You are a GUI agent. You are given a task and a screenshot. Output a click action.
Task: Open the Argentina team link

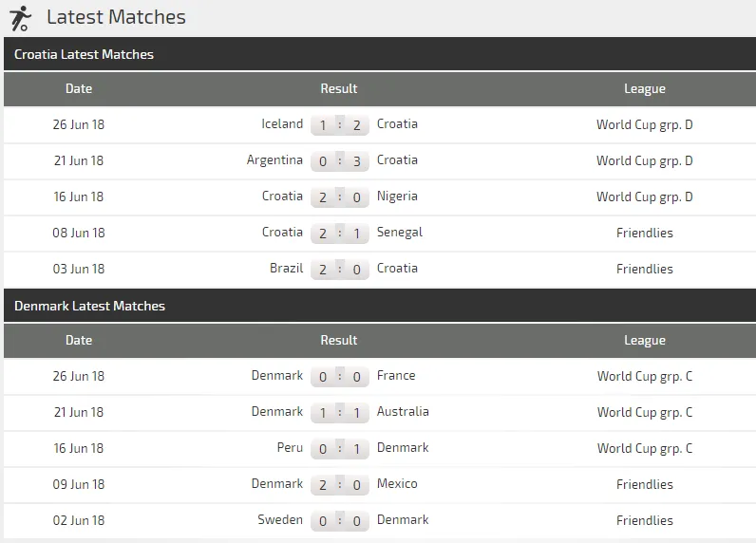click(x=274, y=160)
